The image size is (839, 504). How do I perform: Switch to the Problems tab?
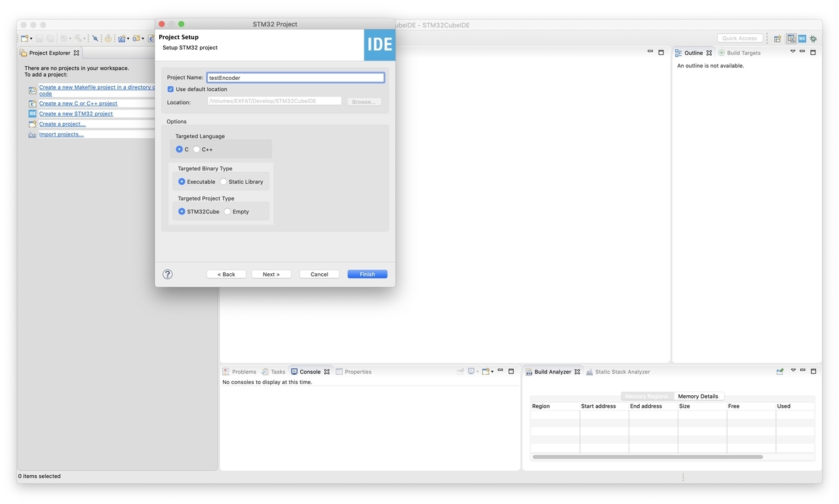[239, 372]
